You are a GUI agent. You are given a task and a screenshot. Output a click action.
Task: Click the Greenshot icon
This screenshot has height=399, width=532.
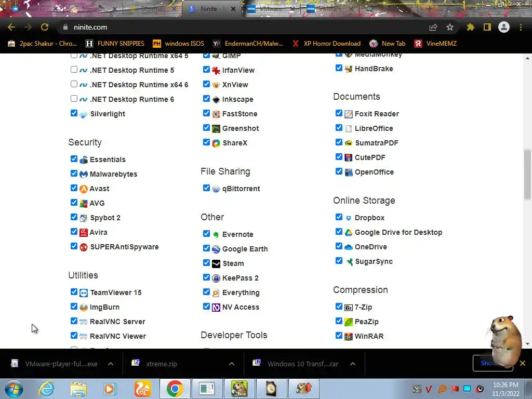click(216, 129)
